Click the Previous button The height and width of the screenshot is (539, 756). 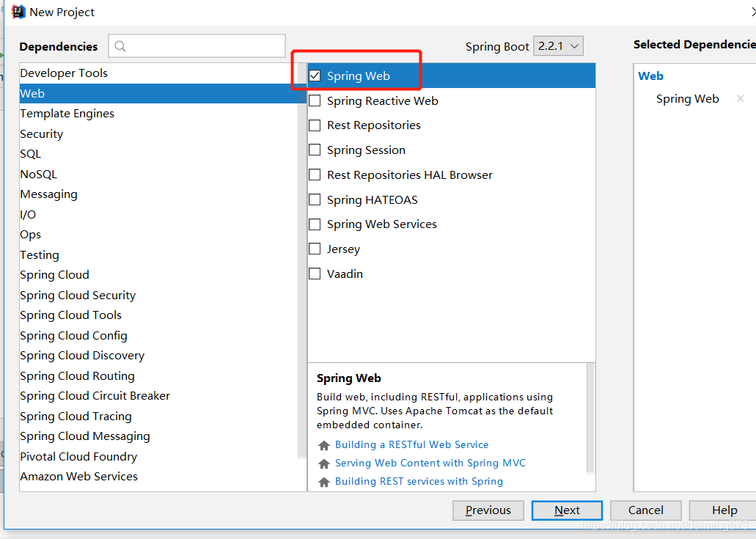(488, 510)
